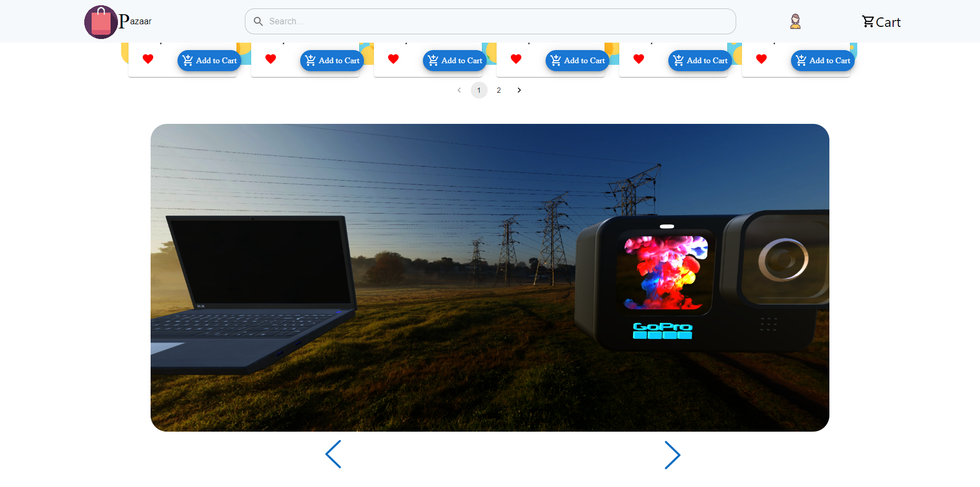980x487 pixels.
Task: Toggle the heart favorite on the first product
Action: coord(147,59)
